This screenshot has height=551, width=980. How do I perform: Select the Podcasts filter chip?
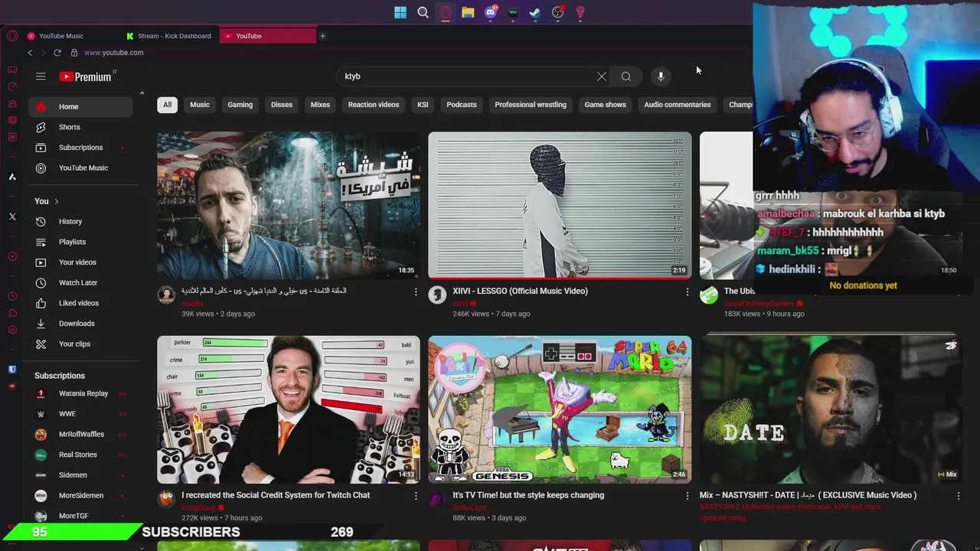click(462, 105)
